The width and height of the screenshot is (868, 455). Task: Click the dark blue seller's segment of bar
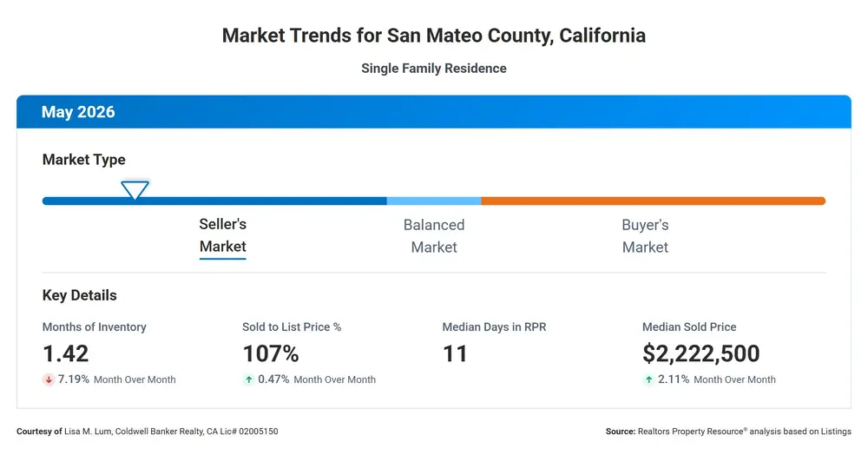click(214, 201)
